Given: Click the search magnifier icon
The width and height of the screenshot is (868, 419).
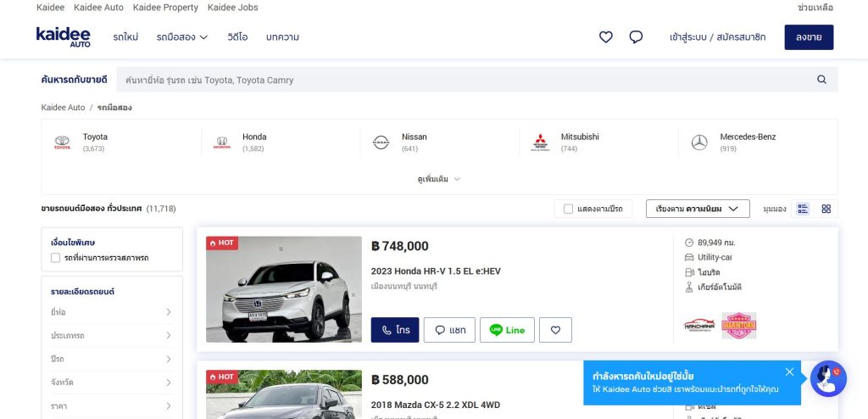Looking at the screenshot, I should tap(821, 80).
